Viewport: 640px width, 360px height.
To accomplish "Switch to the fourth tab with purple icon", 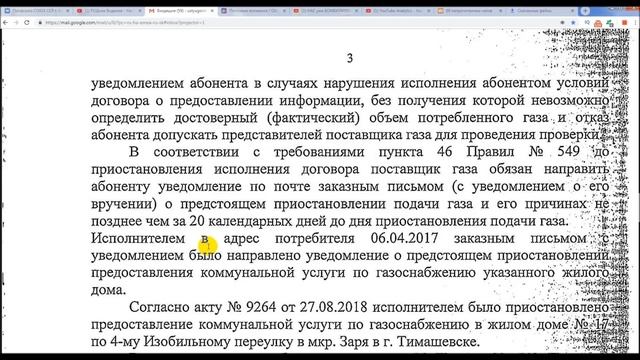I will coord(254,11).
